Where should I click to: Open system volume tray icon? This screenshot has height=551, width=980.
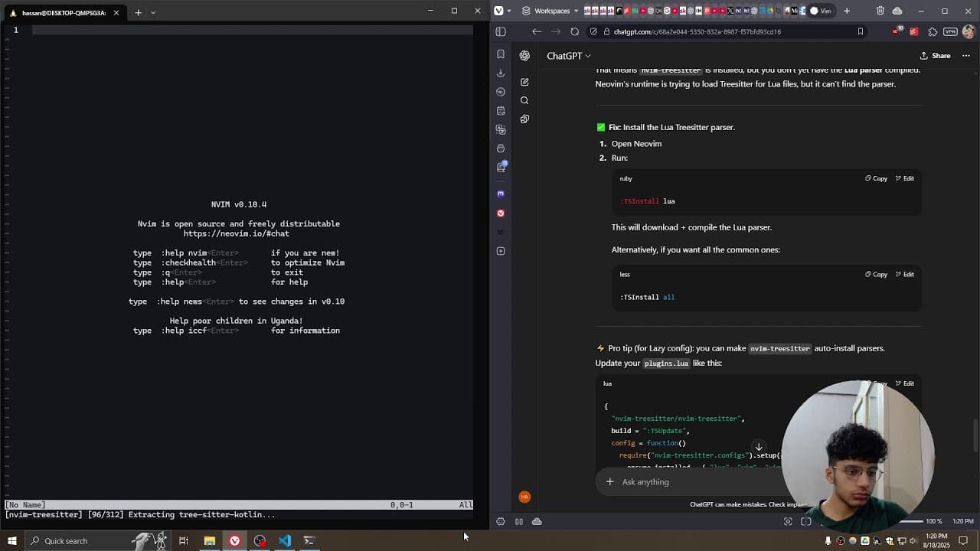(x=913, y=541)
